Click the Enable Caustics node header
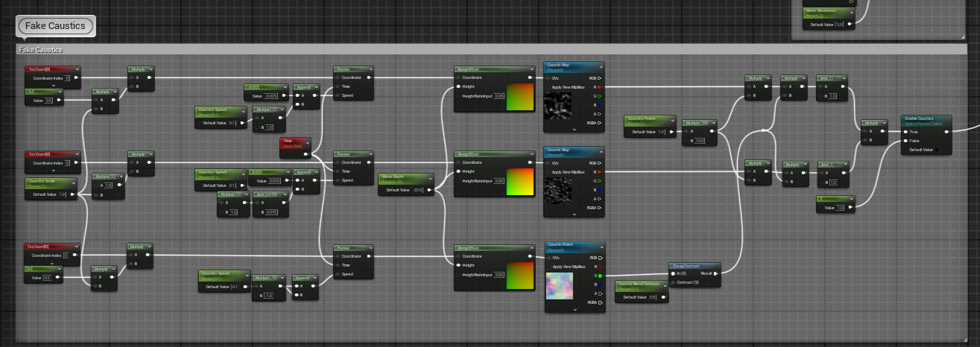Image resolution: width=980 pixels, height=347 pixels. tap(926, 120)
